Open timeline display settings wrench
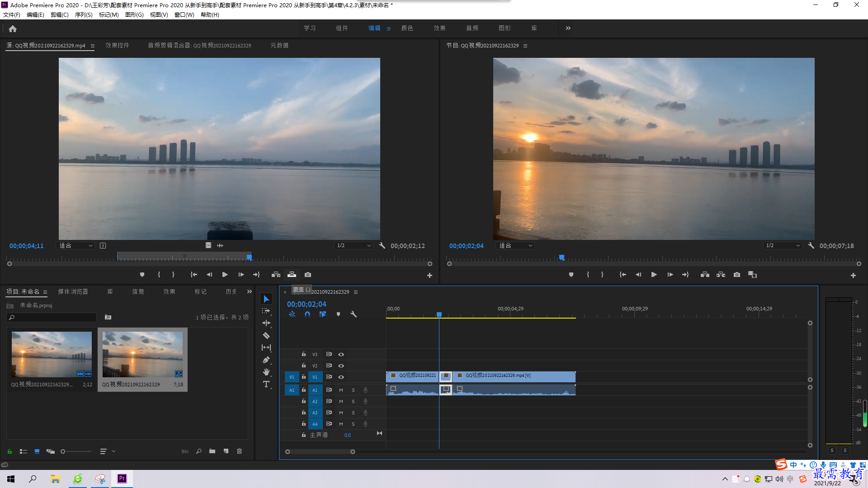This screenshot has width=868, height=488. [x=354, y=314]
